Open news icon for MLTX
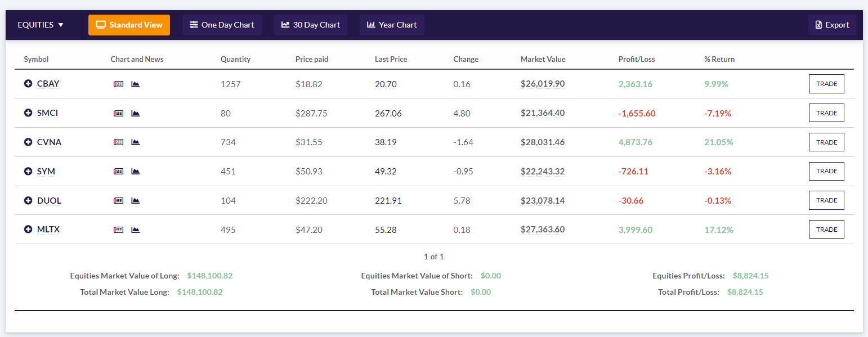This screenshot has height=337, width=868. tap(118, 230)
